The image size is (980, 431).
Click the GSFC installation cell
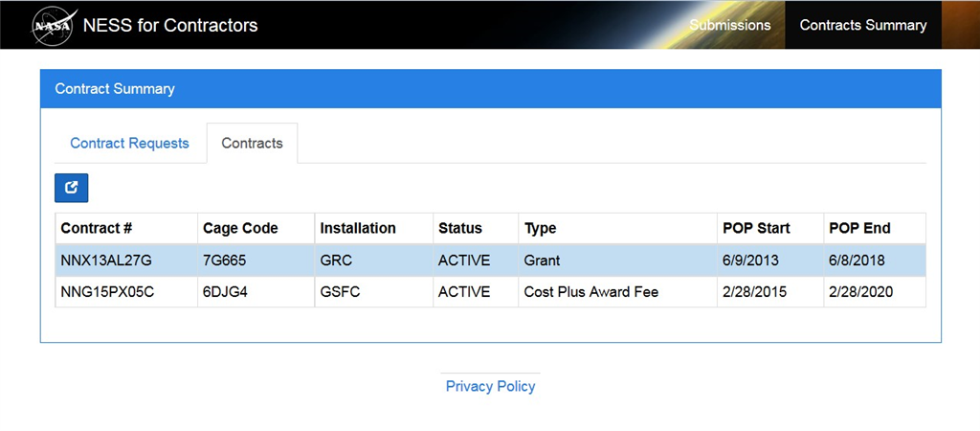point(339,292)
